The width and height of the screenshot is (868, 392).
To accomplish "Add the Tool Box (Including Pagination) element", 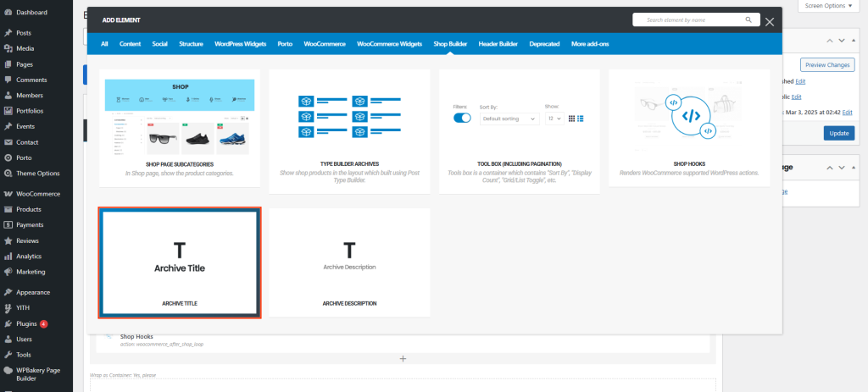I will [x=519, y=131].
